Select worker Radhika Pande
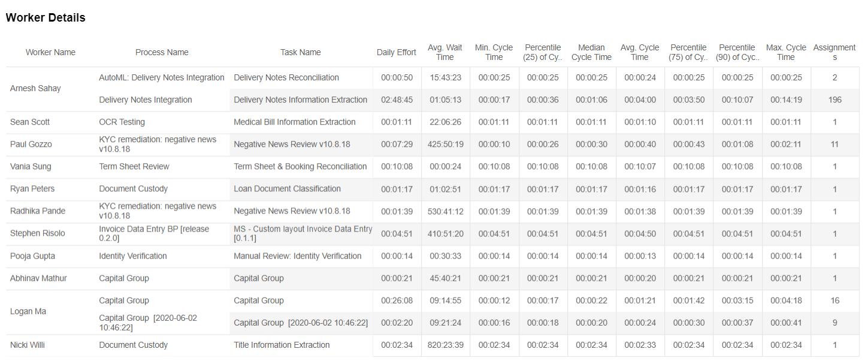The width and height of the screenshot is (868, 361). [38, 211]
